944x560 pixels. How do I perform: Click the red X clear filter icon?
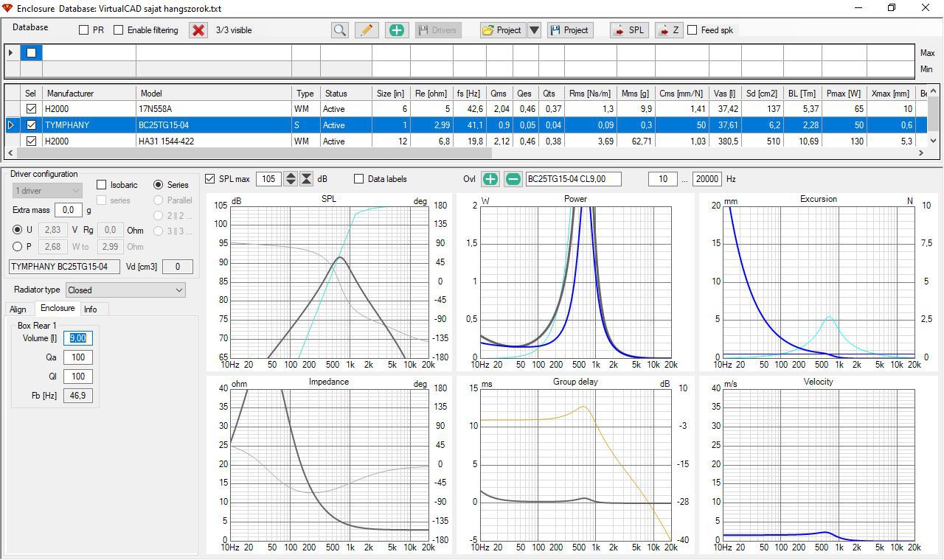(x=198, y=30)
